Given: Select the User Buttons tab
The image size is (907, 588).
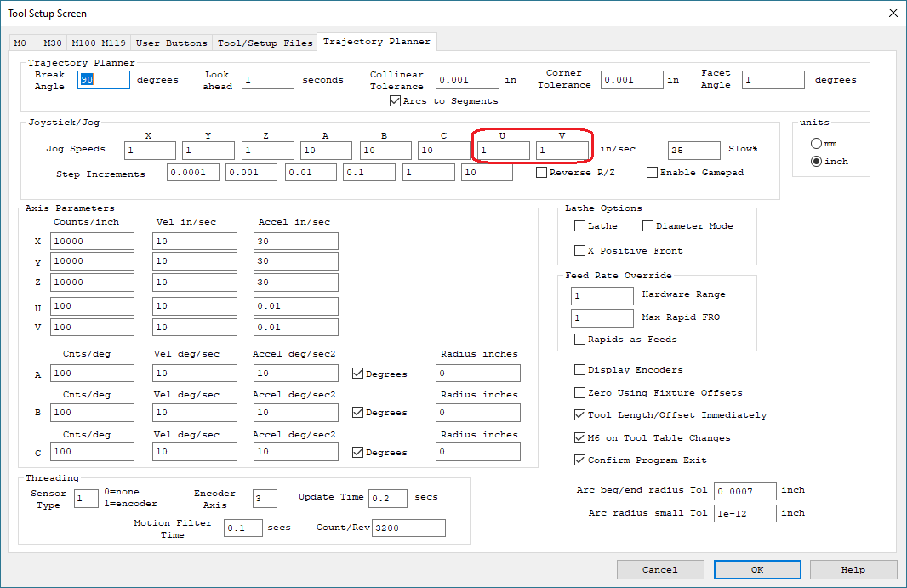Looking at the screenshot, I should [171, 43].
